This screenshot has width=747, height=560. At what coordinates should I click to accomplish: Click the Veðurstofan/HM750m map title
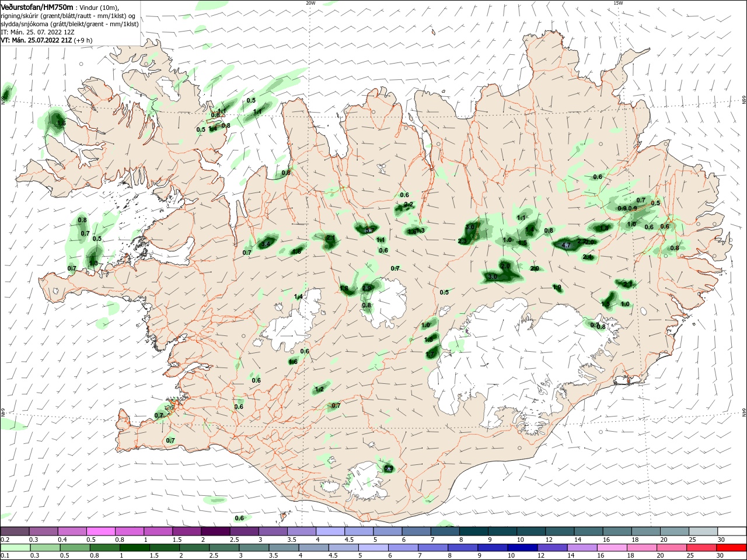coord(37,6)
